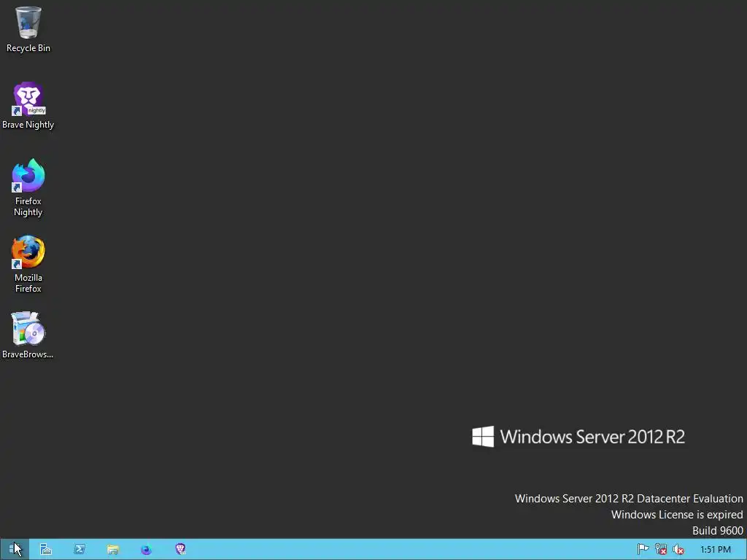Launch PowerShell from the taskbar
The height and width of the screenshot is (560, 747).
79,549
